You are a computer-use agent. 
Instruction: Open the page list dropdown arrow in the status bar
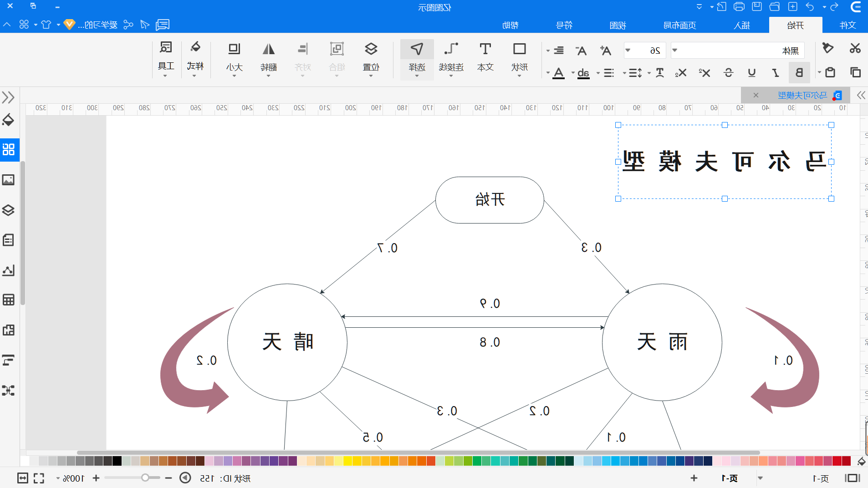760,478
